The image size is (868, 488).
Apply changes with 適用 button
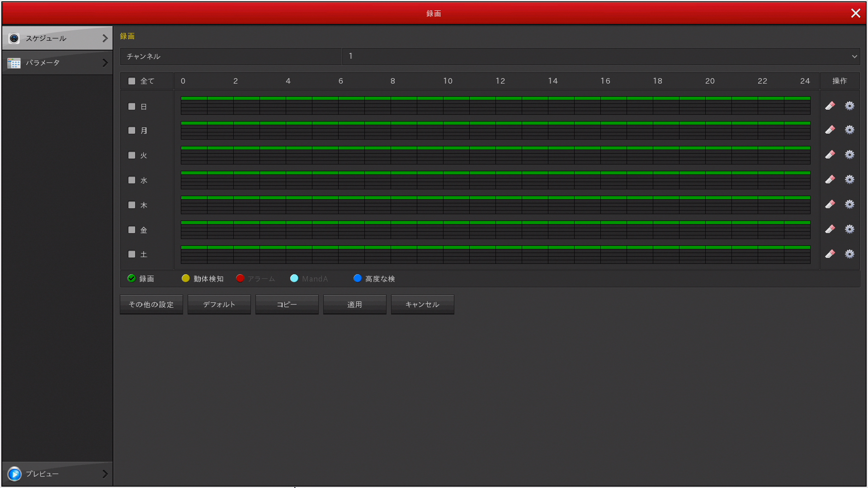coord(355,305)
